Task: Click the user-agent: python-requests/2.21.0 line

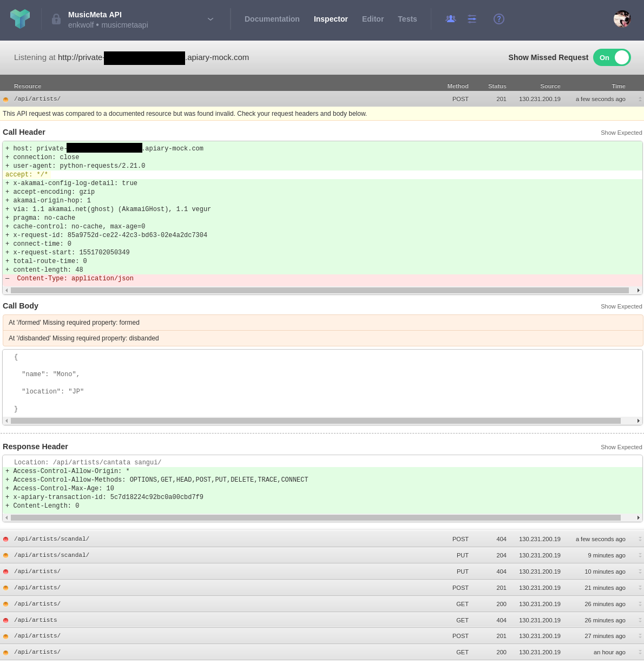Action: pyautogui.click(x=75, y=166)
